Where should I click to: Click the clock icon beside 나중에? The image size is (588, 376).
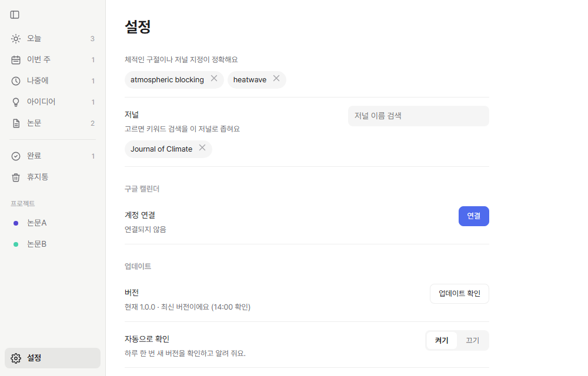coord(16,81)
